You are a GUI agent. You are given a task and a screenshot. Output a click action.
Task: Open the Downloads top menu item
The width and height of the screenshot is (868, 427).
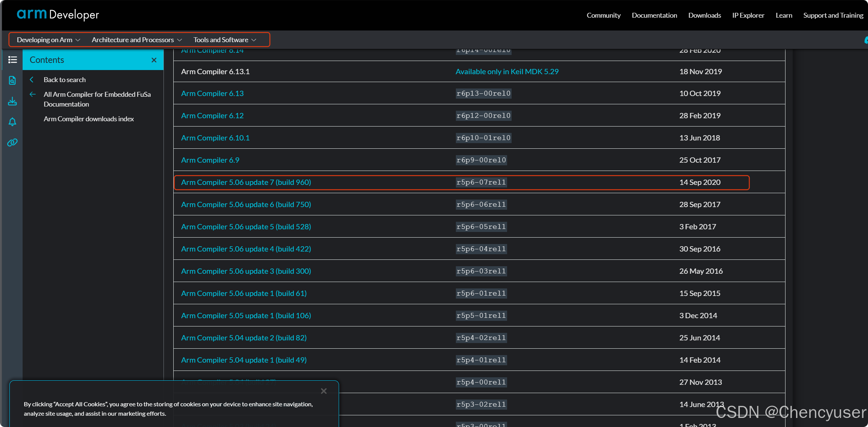pyautogui.click(x=704, y=15)
